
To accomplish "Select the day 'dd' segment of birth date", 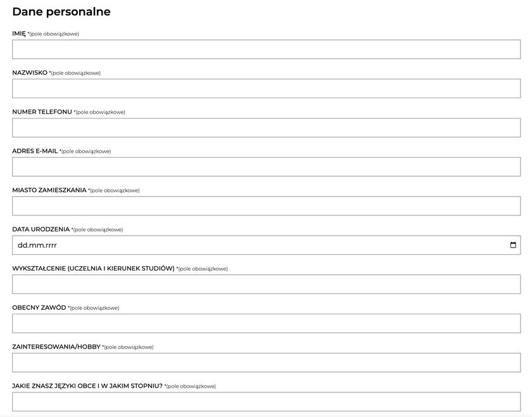I will [22, 245].
